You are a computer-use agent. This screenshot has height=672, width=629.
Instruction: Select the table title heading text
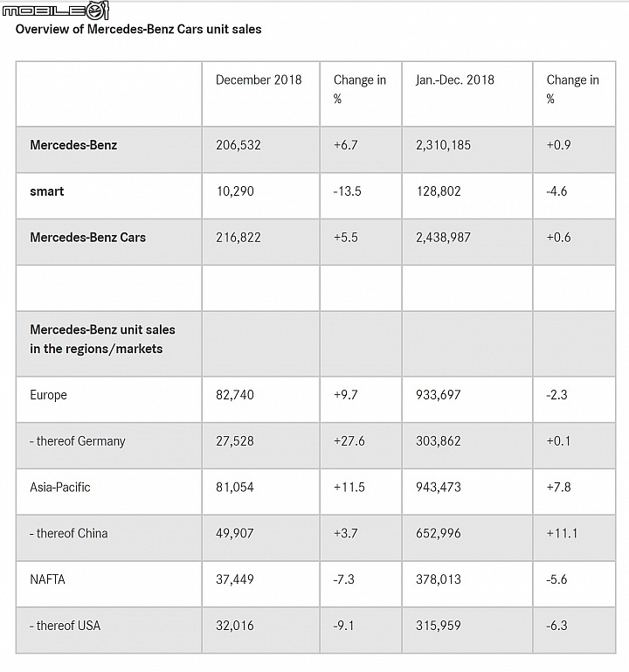click(x=138, y=29)
